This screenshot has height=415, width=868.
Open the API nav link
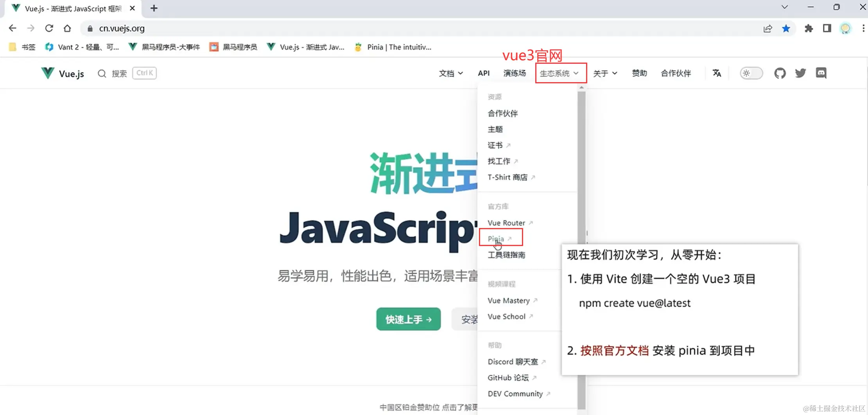484,73
